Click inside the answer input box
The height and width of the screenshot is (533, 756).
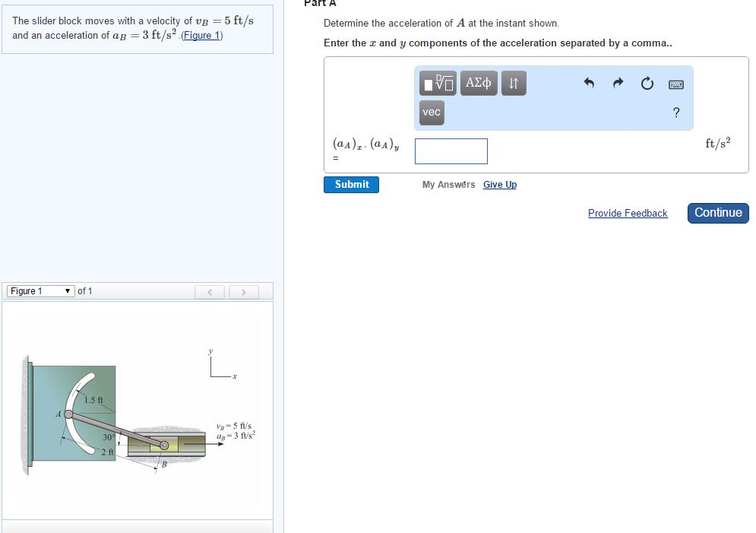coord(451,151)
